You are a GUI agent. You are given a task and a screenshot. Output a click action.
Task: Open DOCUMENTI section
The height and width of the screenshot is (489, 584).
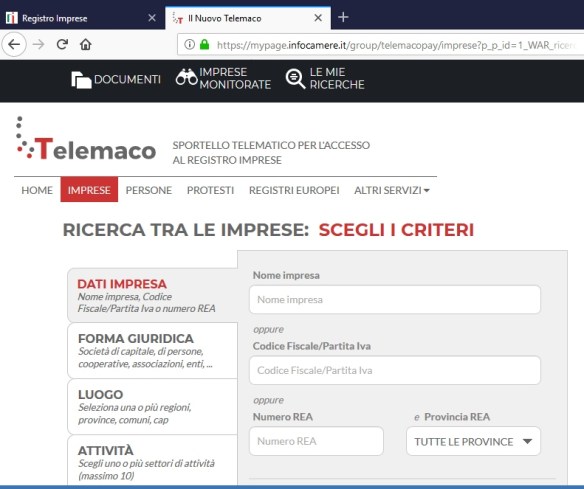point(116,80)
